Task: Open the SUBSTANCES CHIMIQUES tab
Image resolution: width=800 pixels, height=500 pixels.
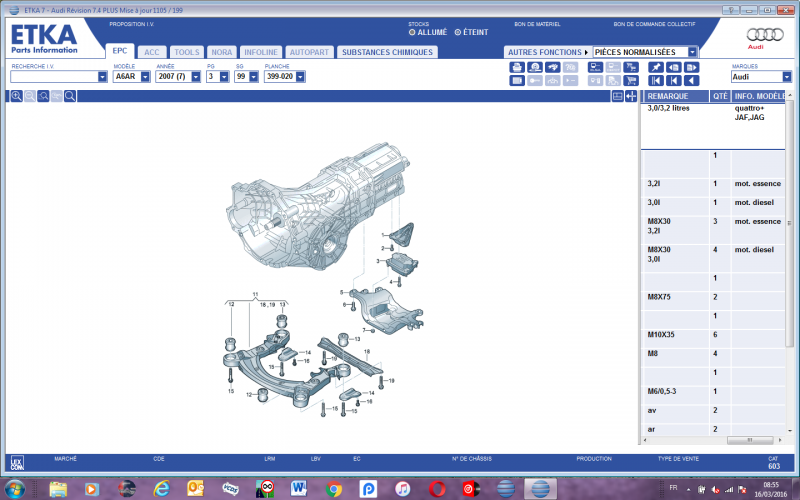Action: [x=387, y=52]
